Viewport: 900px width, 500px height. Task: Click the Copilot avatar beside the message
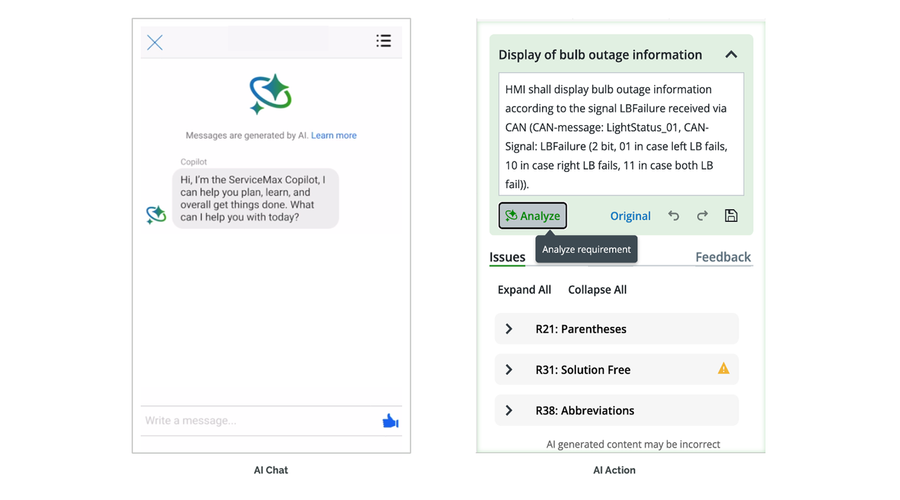(156, 214)
